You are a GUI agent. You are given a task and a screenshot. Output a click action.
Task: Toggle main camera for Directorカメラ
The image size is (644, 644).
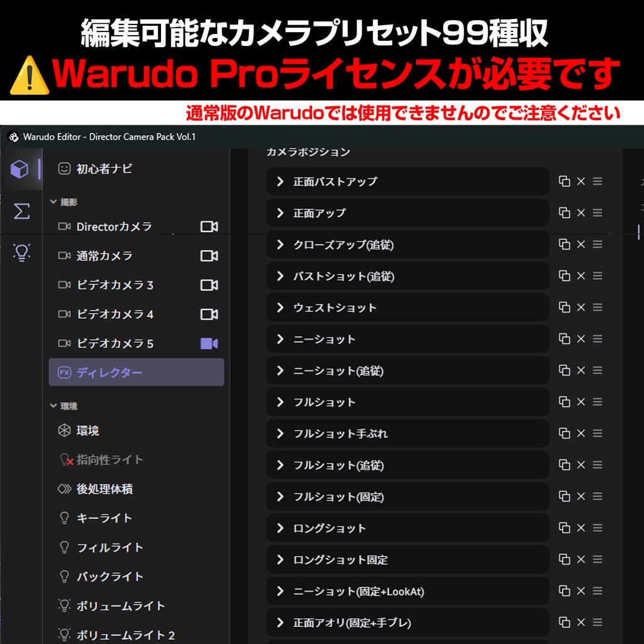pyautogui.click(x=209, y=226)
